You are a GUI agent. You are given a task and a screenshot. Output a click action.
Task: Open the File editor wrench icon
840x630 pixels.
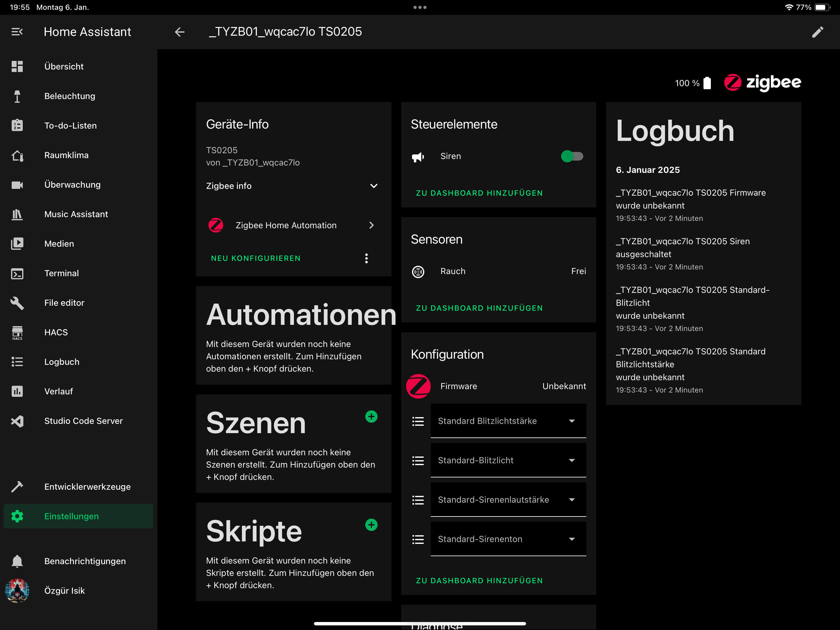pyautogui.click(x=17, y=303)
